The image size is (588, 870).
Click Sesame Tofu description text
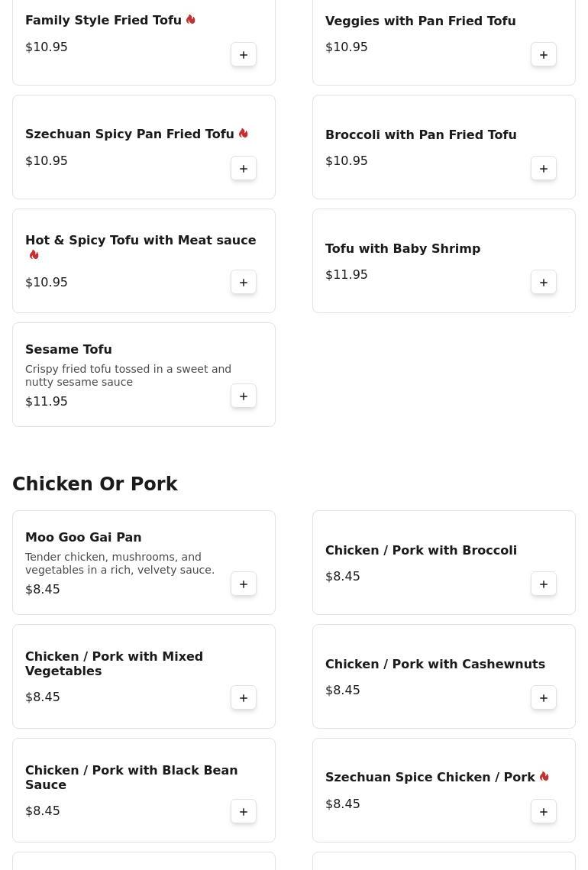click(128, 375)
